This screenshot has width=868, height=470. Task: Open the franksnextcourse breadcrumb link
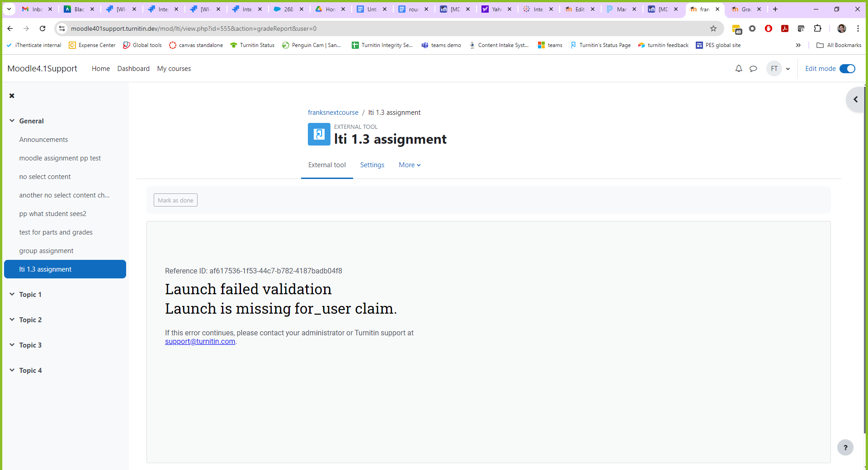333,113
